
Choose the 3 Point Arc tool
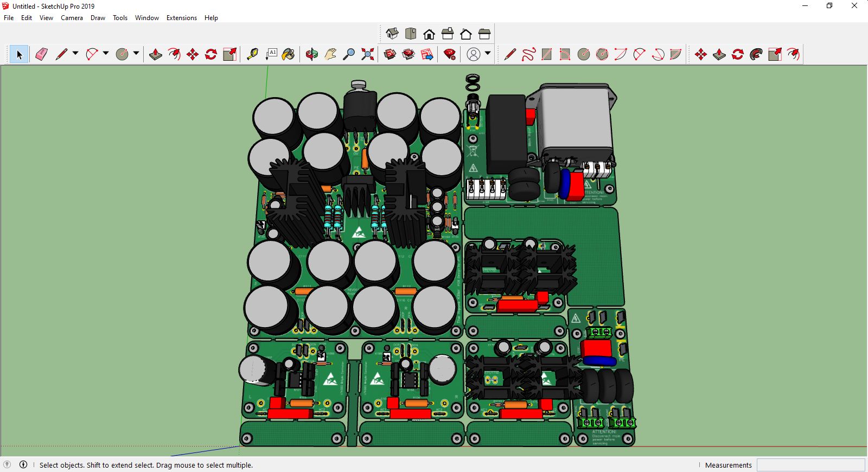[658, 54]
